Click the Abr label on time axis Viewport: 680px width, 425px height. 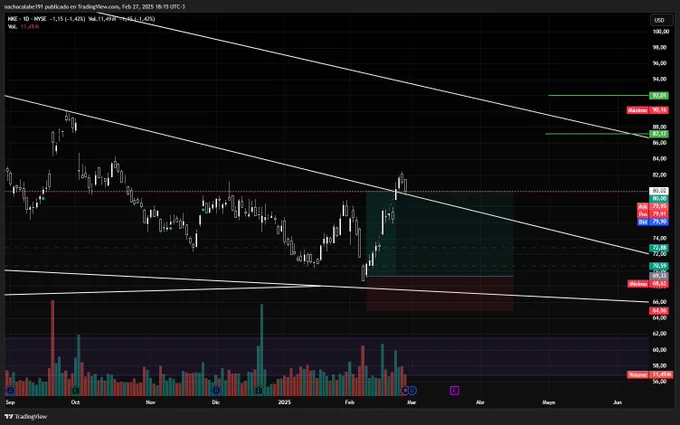pyautogui.click(x=480, y=402)
